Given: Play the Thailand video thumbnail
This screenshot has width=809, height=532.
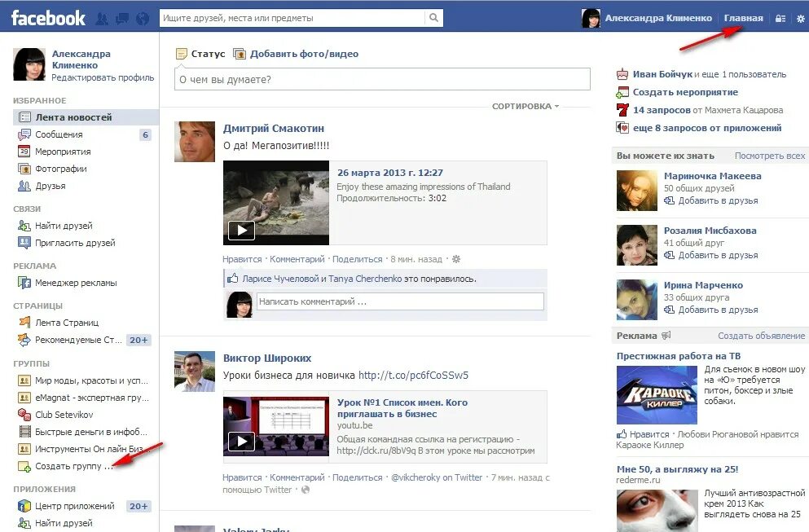Looking at the screenshot, I should 276,202.
